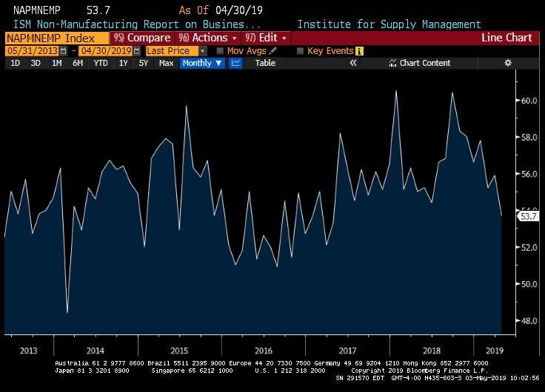Open the Chart Content panel

(x=420, y=63)
